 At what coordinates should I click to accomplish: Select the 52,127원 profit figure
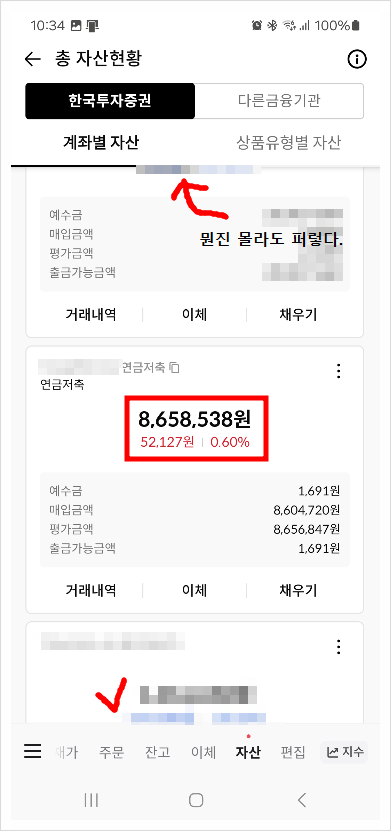(x=167, y=442)
